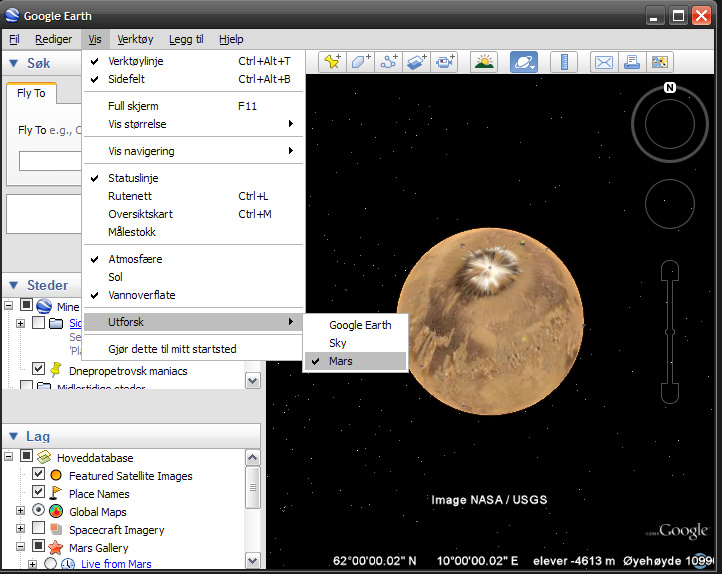
Task: Click the zoom slider plus end
Action: pyautogui.click(x=670, y=270)
